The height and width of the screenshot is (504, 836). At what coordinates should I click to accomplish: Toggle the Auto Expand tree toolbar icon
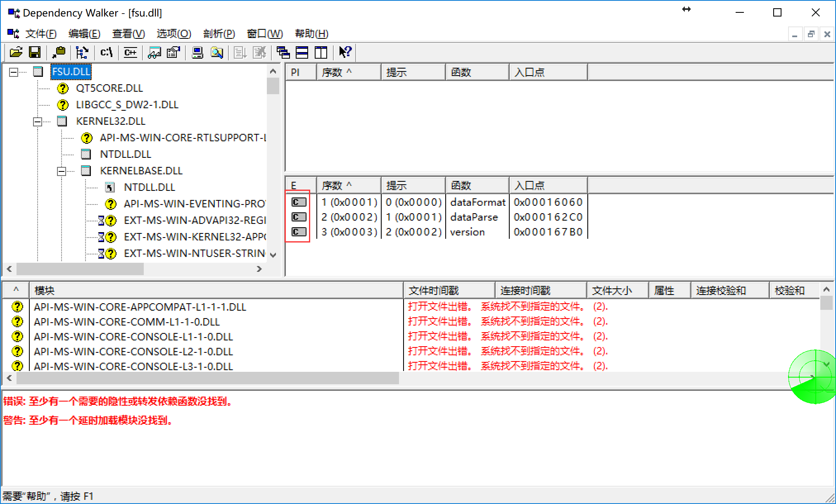(82, 52)
